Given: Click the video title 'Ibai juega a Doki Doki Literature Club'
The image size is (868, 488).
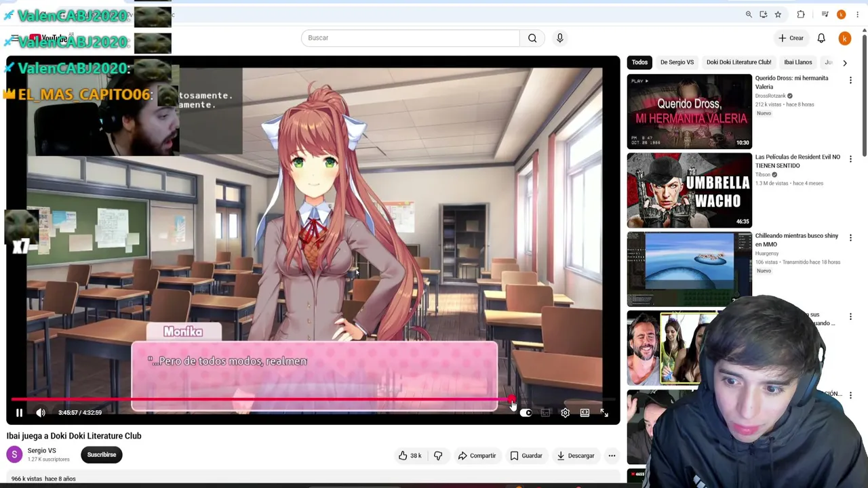Looking at the screenshot, I should (x=74, y=436).
